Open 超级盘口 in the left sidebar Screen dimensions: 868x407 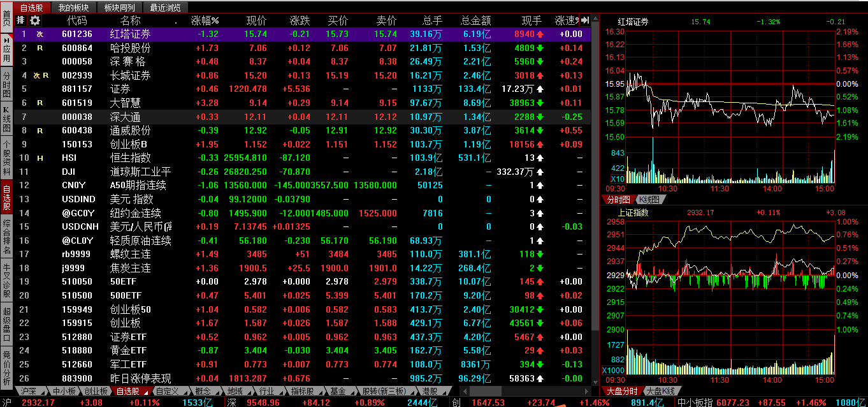point(6,323)
